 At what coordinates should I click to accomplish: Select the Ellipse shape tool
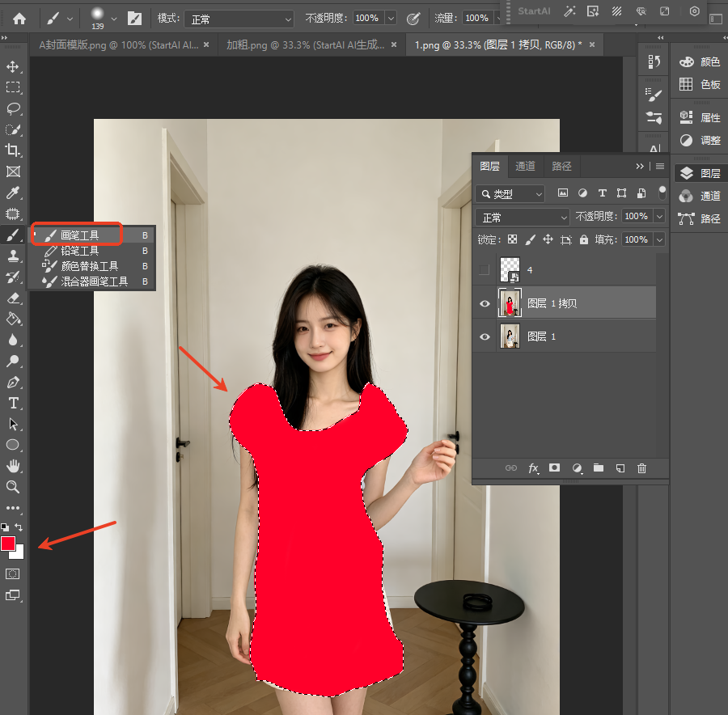(12, 445)
